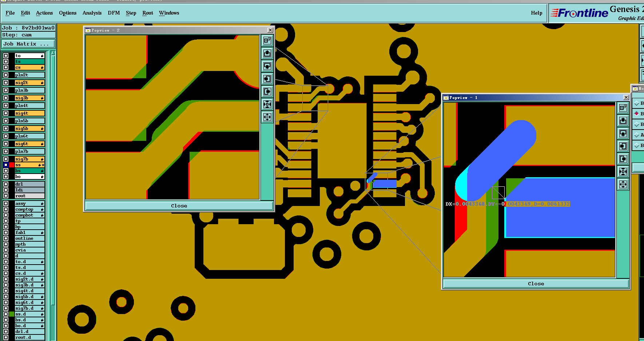The image size is (644, 341).
Task: Select the rout layer name
Action: tap(29, 196)
